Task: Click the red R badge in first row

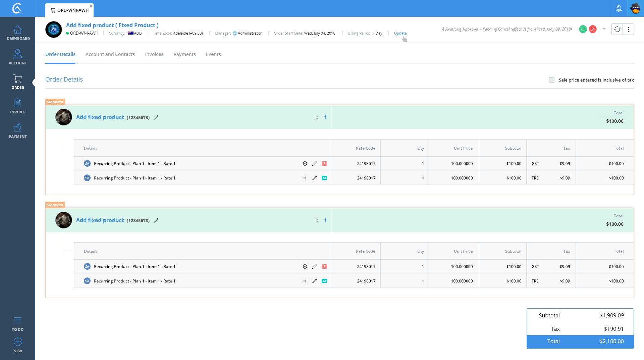Action: [x=324, y=164]
